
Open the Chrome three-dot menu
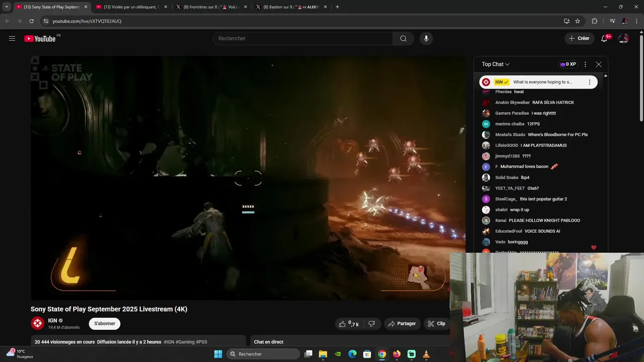click(636, 21)
